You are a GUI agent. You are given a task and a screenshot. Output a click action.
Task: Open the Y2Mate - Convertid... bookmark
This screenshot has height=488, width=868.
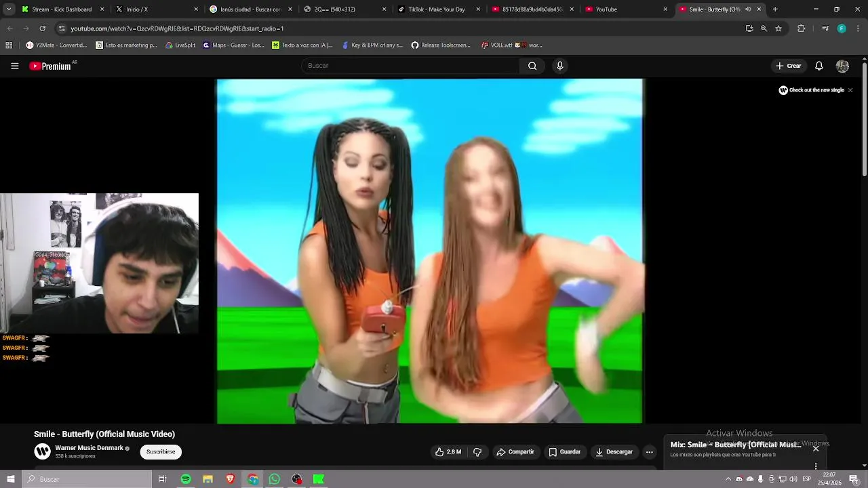56,45
